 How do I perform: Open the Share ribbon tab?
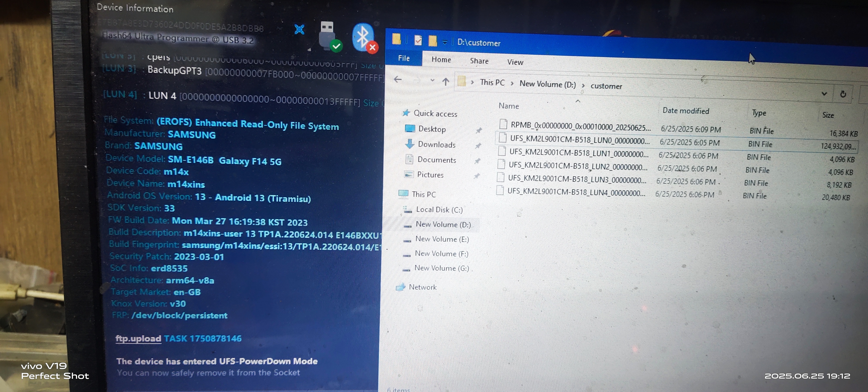(479, 61)
